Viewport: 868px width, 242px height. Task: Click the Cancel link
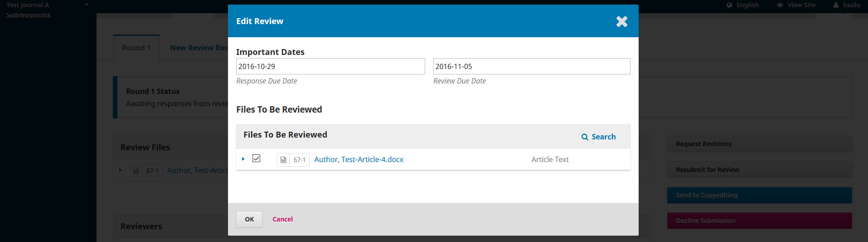[282, 219]
